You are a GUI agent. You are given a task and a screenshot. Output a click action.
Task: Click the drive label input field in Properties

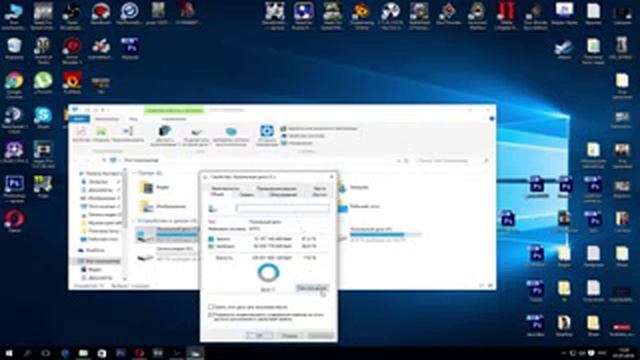tap(282, 209)
